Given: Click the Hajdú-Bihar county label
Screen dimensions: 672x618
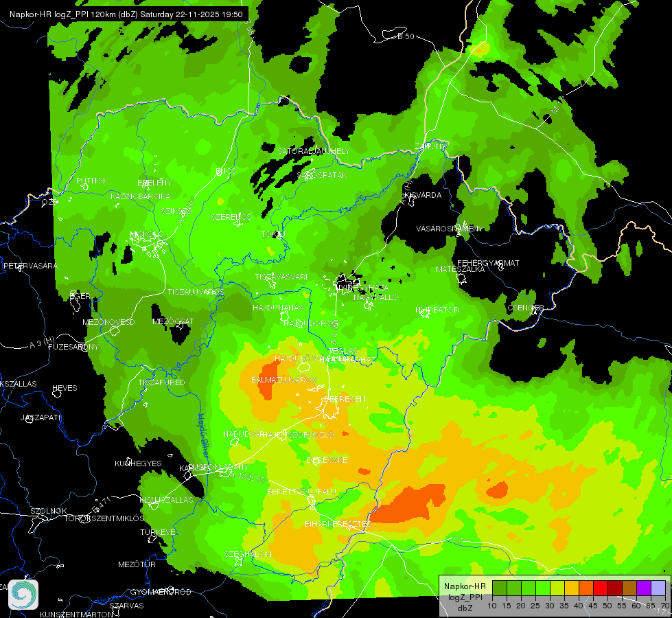Looking at the screenshot, I should click(205, 436).
